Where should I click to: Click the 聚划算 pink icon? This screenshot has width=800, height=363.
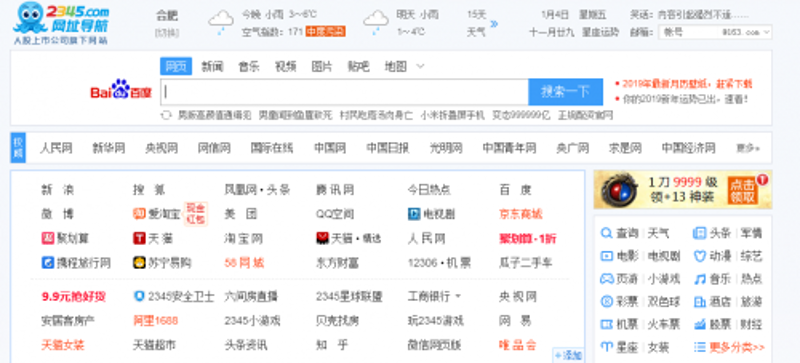tap(47, 238)
